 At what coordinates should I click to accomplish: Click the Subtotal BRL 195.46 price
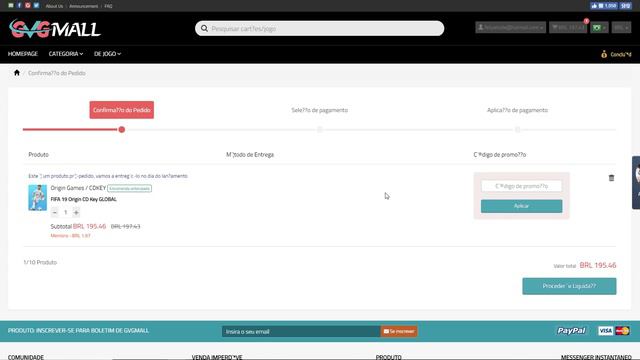78,226
